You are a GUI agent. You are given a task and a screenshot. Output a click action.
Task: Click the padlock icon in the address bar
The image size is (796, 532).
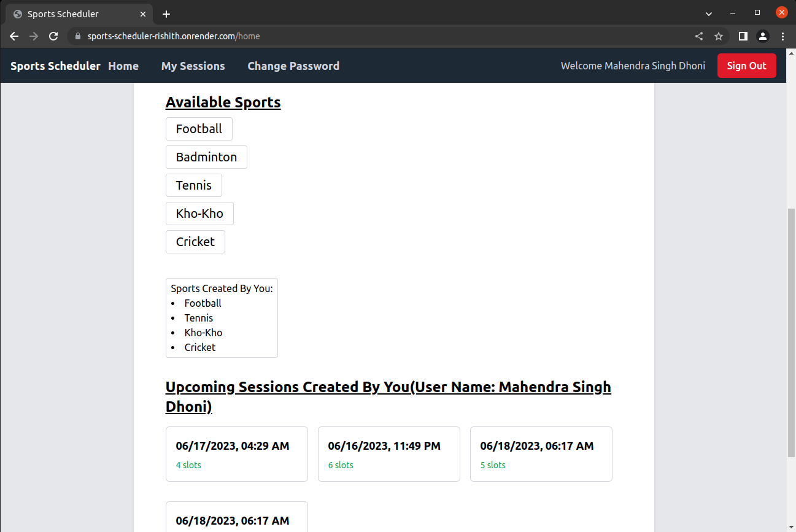pyautogui.click(x=77, y=36)
